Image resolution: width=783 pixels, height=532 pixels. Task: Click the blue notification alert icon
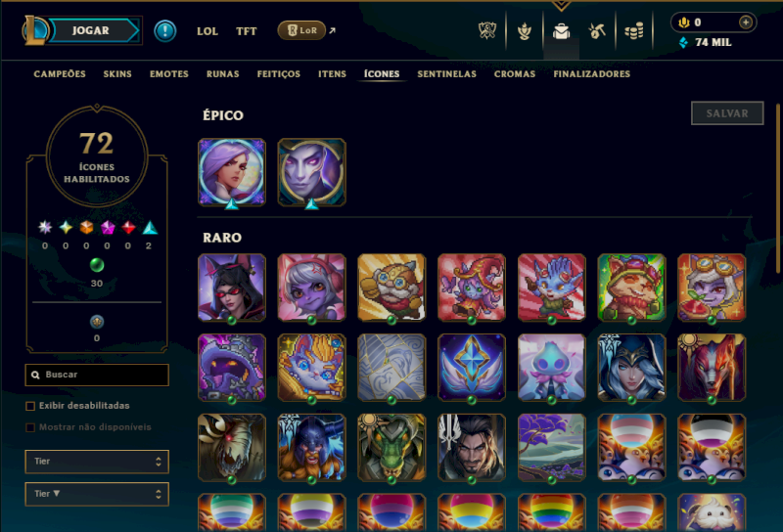(x=164, y=31)
